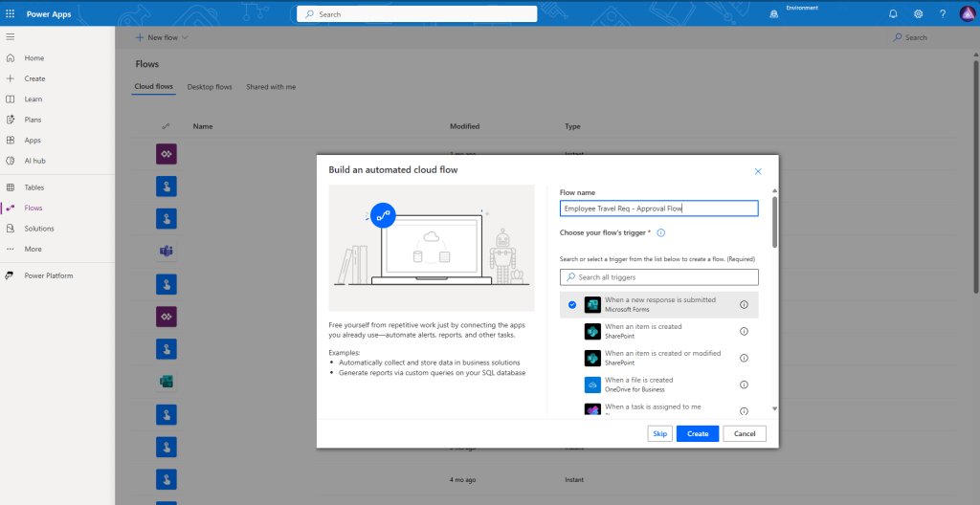
Task: Expand the More item in sidebar
Action: pyautogui.click(x=33, y=249)
